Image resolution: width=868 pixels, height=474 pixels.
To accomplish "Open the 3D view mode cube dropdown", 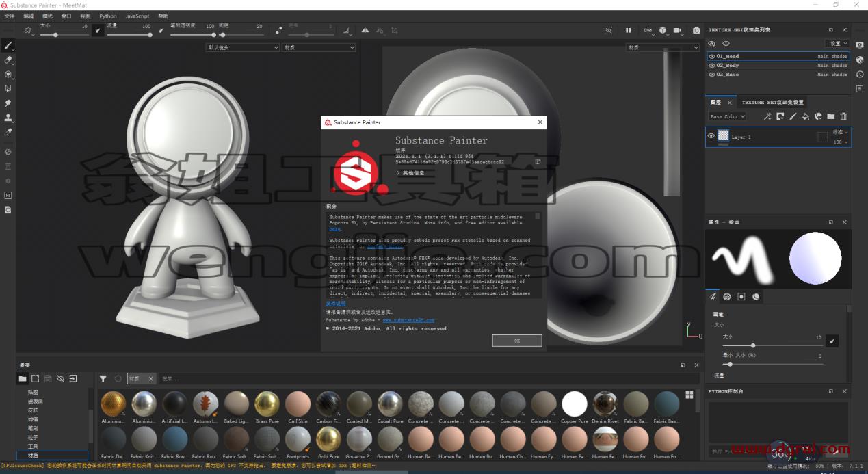I will pos(663,30).
